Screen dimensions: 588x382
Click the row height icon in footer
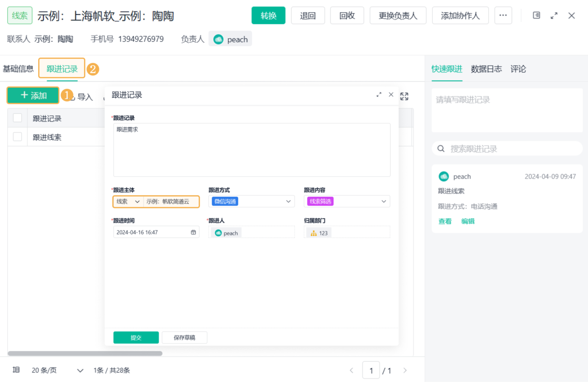[16, 370]
